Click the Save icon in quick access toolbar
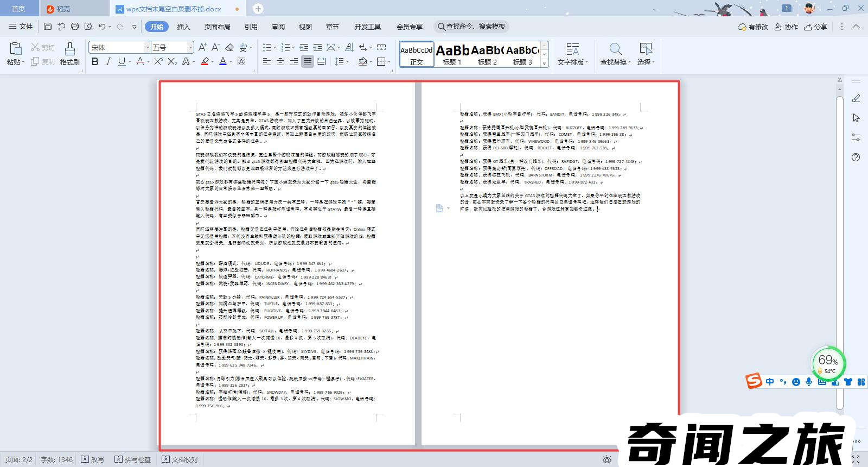868x467 pixels. [x=48, y=26]
